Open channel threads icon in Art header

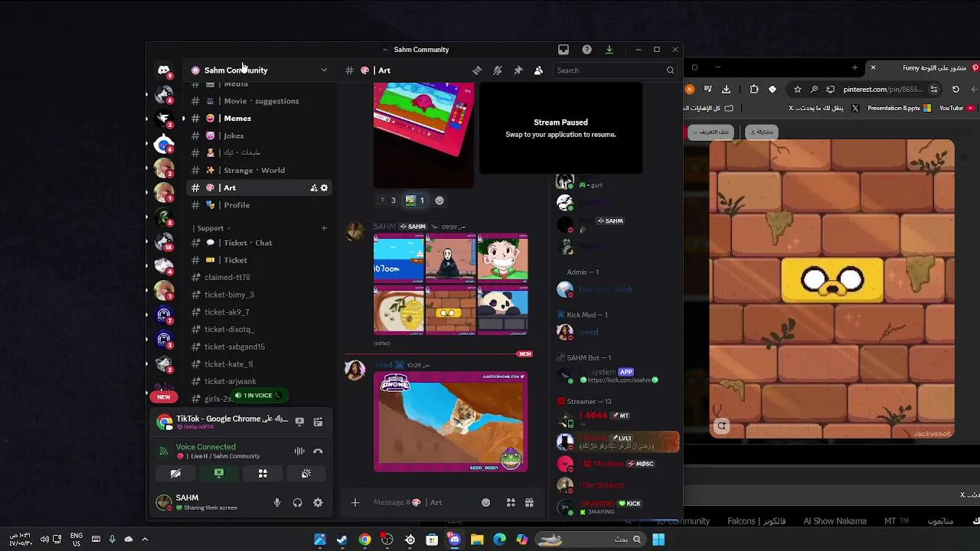[477, 70]
